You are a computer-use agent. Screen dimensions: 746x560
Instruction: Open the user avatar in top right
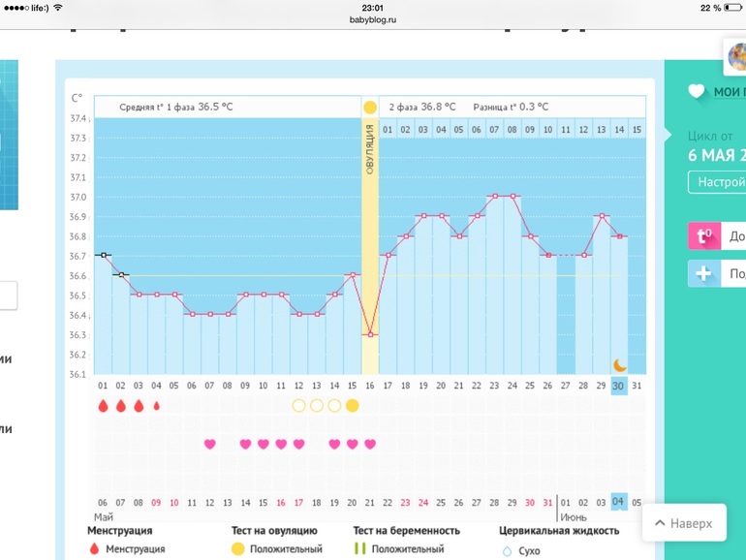pyautogui.click(x=736, y=56)
